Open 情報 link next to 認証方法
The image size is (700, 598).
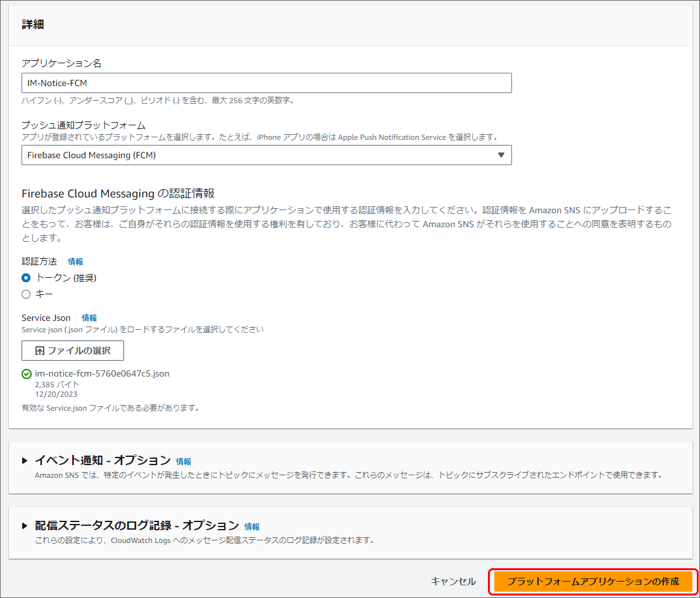point(75,261)
